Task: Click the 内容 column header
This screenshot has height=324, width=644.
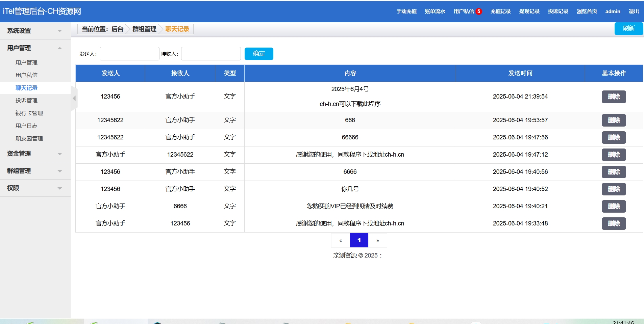Action: coord(350,73)
